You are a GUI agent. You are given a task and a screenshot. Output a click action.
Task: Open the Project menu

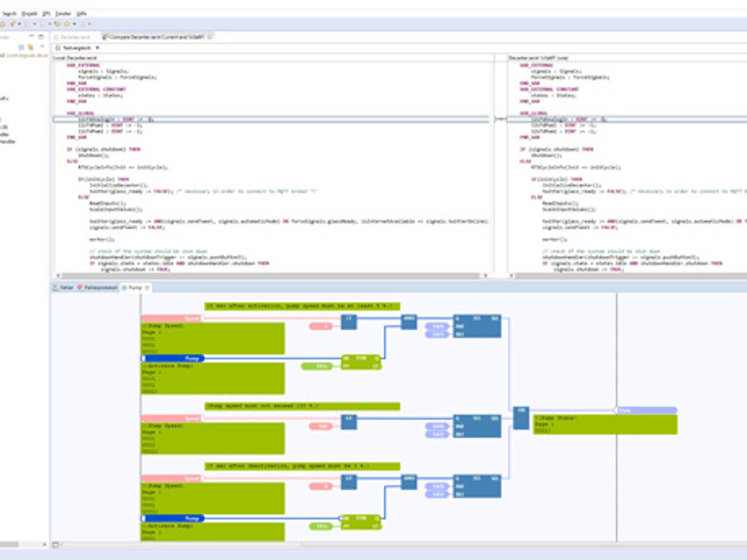click(29, 14)
